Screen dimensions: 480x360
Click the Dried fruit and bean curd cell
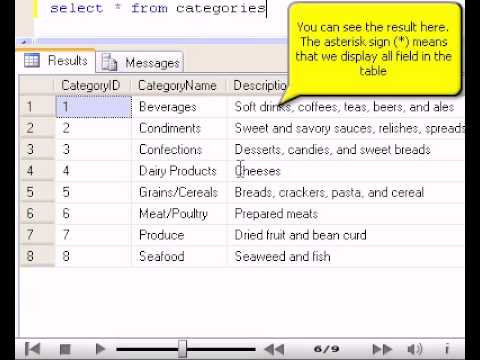pyautogui.click(x=346, y=235)
